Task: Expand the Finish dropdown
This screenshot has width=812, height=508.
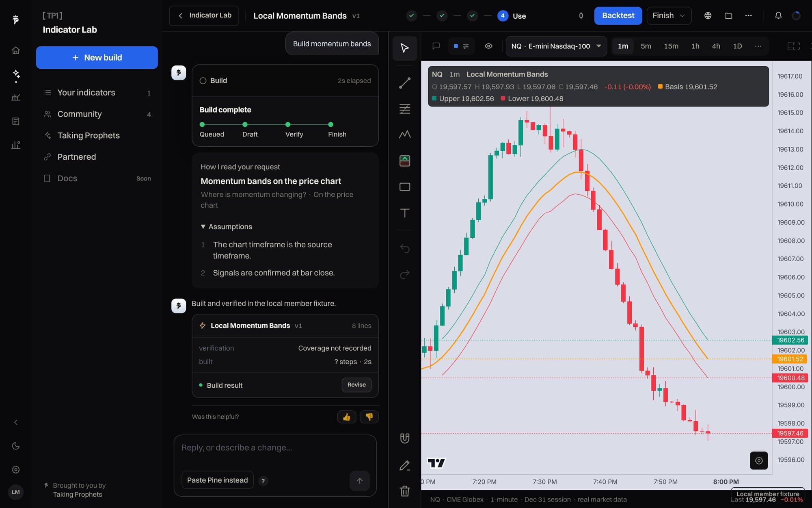Action: coord(669,15)
